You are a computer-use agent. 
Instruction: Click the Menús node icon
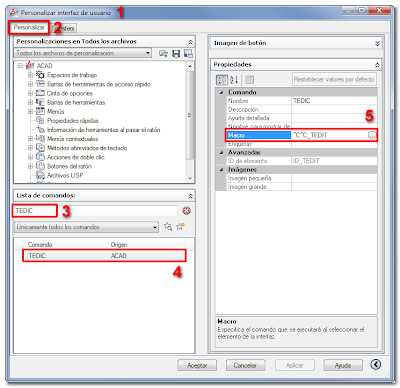[40, 111]
